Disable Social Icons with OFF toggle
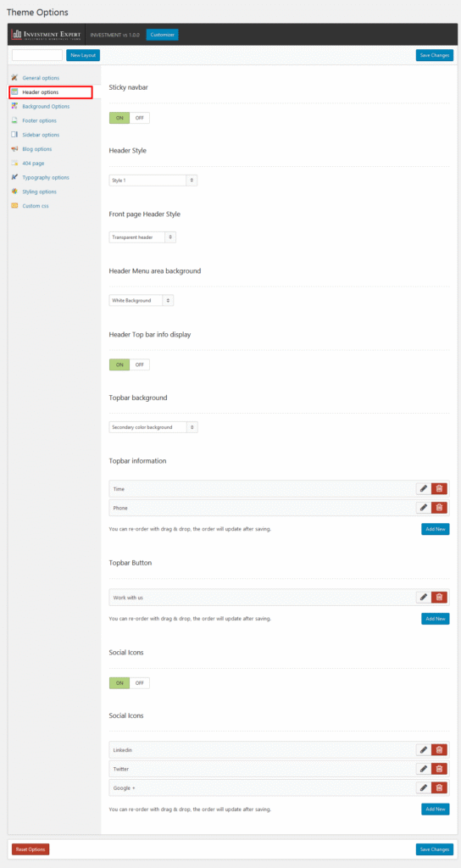Image resolution: width=461 pixels, height=868 pixels. point(140,682)
